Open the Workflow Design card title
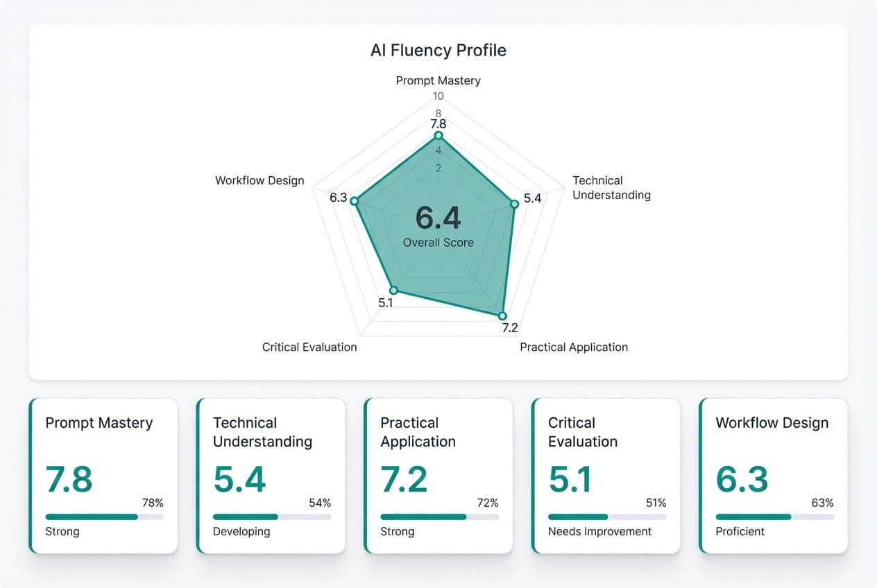Viewport: 877px width, 588px height. [772, 423]
